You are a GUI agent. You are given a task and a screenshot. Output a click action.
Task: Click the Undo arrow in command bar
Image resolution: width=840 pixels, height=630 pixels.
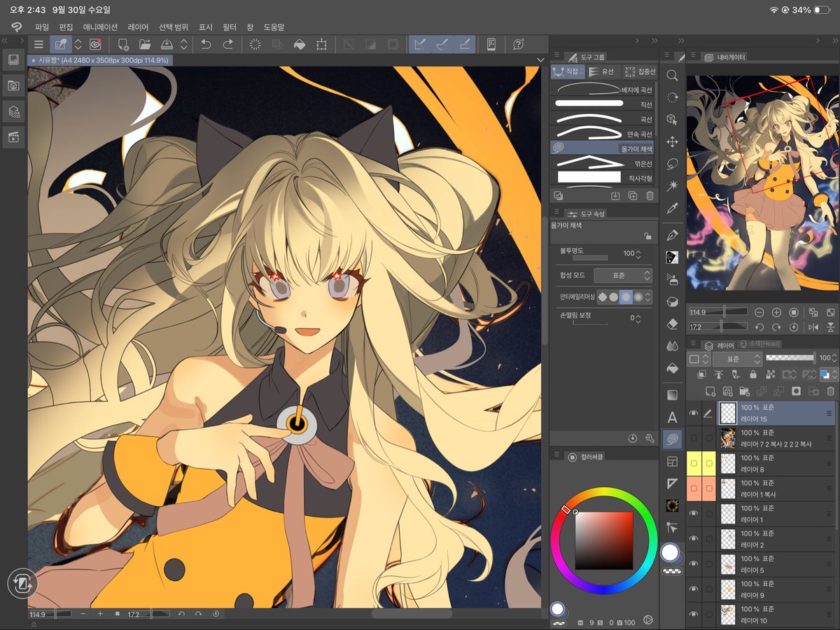tap(206, 44)
